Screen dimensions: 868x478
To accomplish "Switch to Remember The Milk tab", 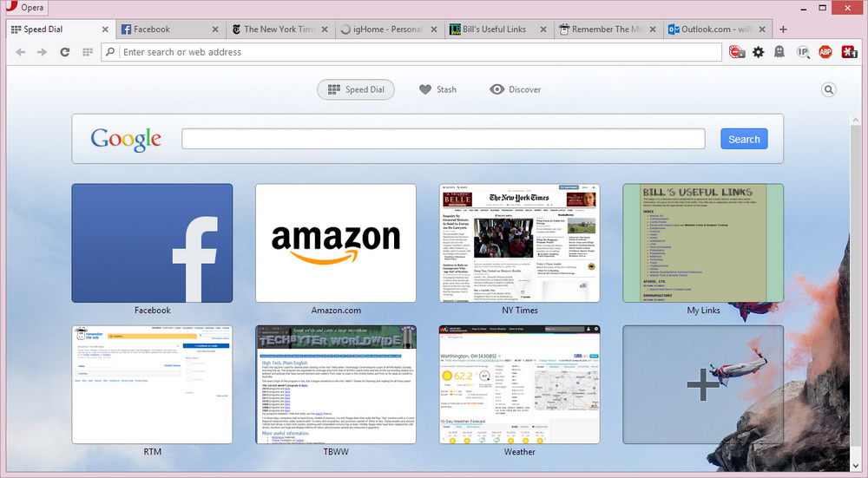I will pyautogui.click(x=608, y=29).
